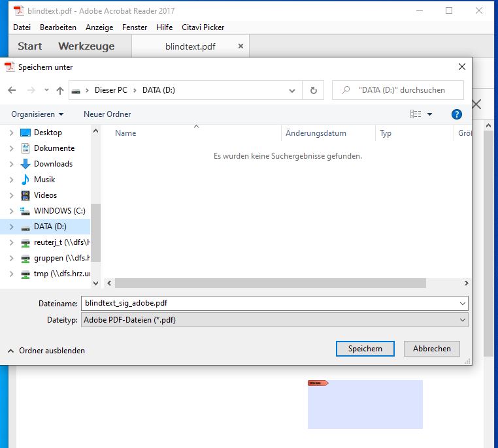Click the Desktop folder icon in tree

pyautogui.click(x=25, y=133)
